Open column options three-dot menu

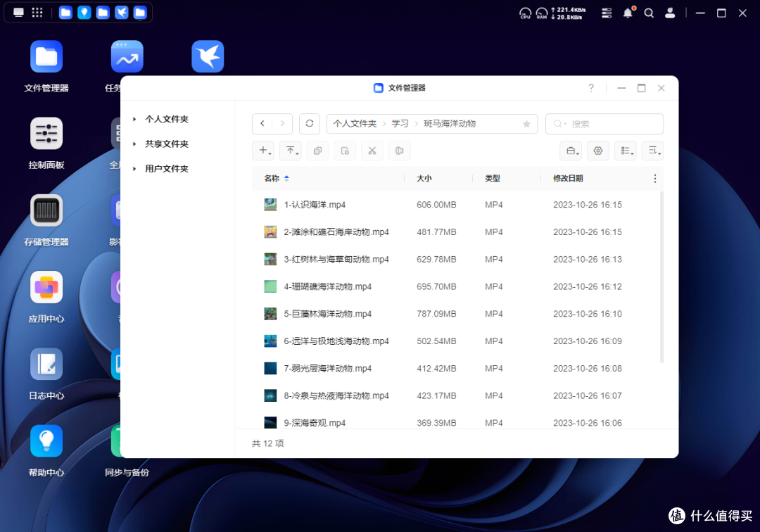click(x=655, y=178)
